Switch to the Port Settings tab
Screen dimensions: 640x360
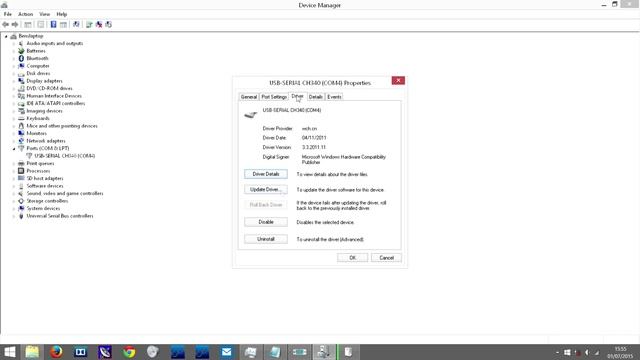tap(274, 97)
